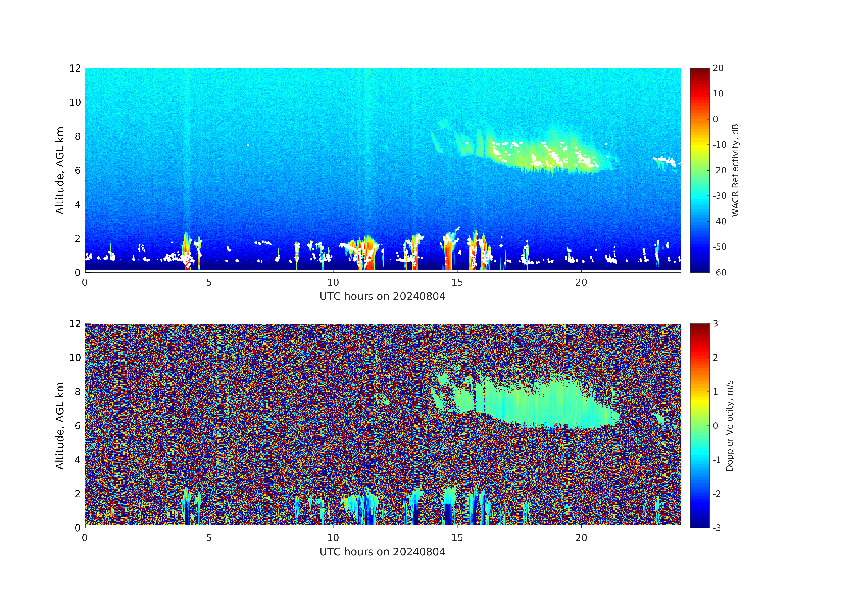The width and height of the screenshot is (868, 596).
Task: Click the x-axis tick '10' under the bottom plot
Action: [333, 538]
